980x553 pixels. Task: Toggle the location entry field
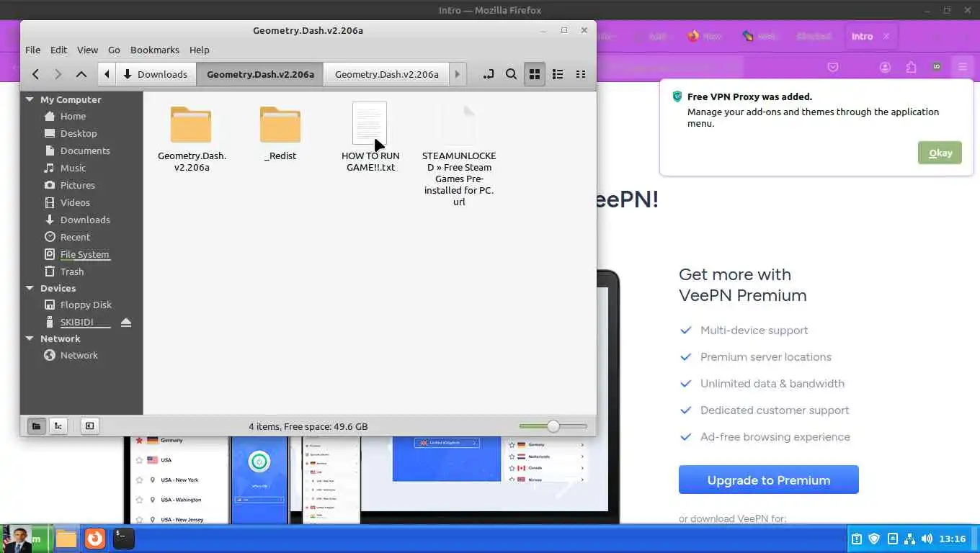(489, 74)
